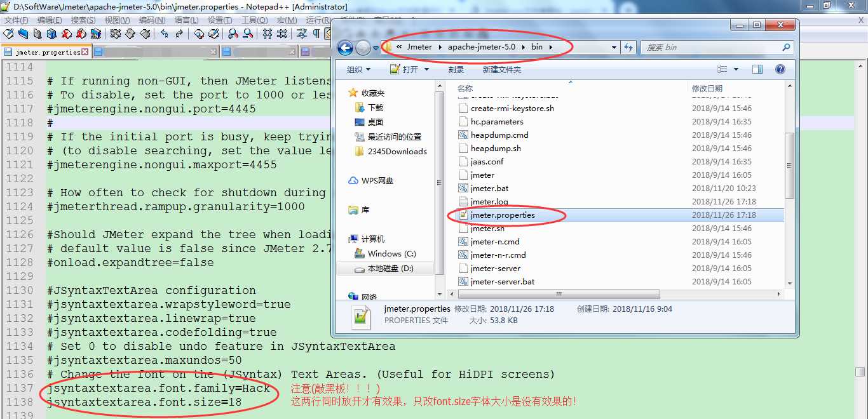The height and width of the screenshot is (419, 868).
Task: Select the jmeter.bat file in the list
Action: 483,188
